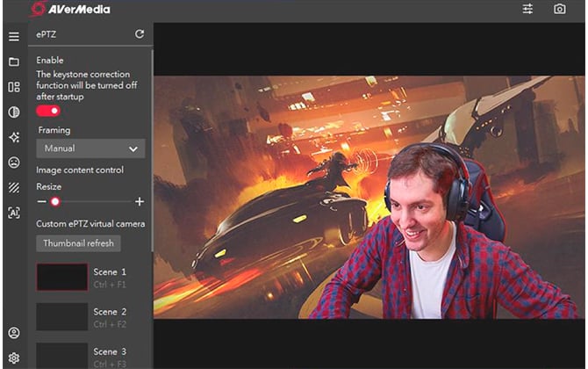This screenshot has width=588, height=369.
Task: Click the ePTZ panel title
Action: (x=47, y=34)
